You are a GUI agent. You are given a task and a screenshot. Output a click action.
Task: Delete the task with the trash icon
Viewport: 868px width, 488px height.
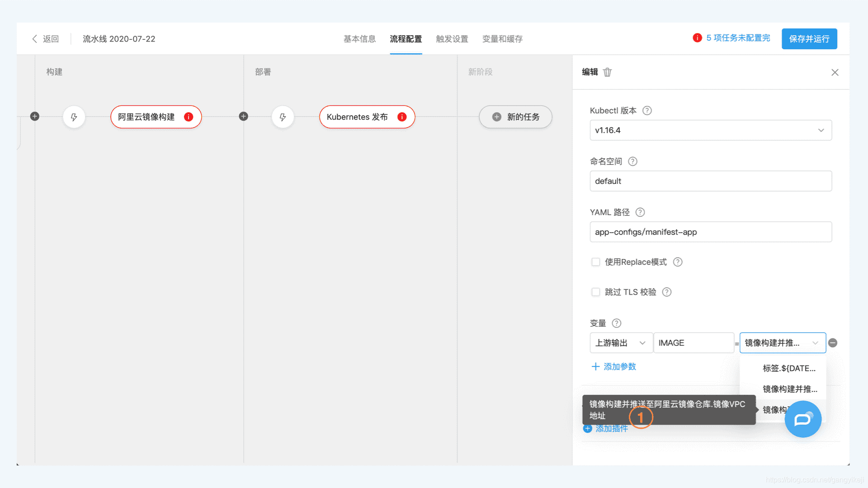click(607, 72)
